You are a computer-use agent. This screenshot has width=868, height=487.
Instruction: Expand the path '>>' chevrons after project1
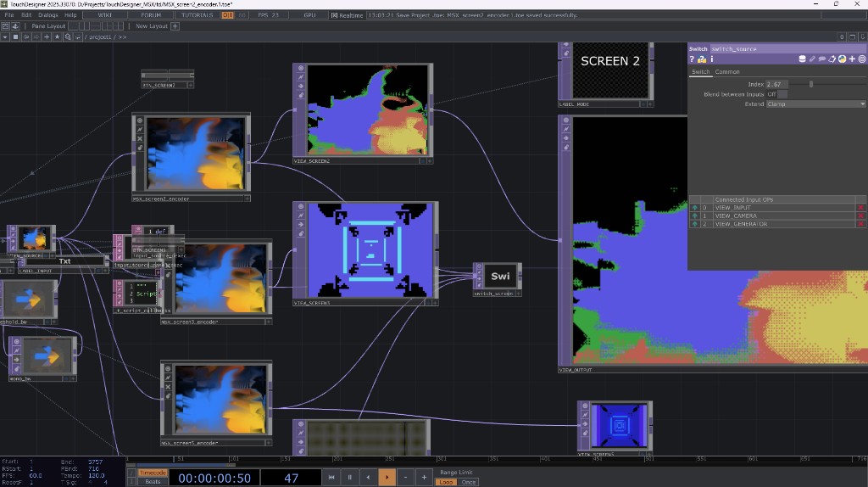pyautogui.click(x=122, y=37)
